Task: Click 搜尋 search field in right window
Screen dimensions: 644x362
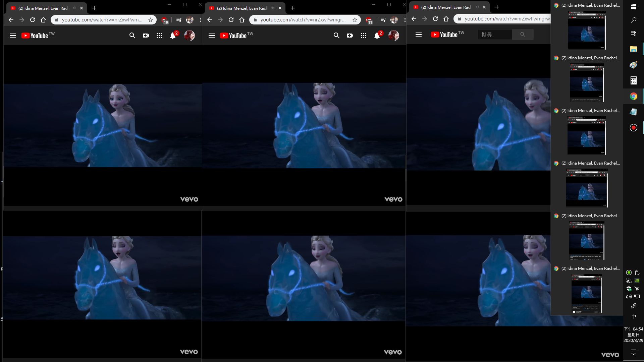Action: (495, 35)
